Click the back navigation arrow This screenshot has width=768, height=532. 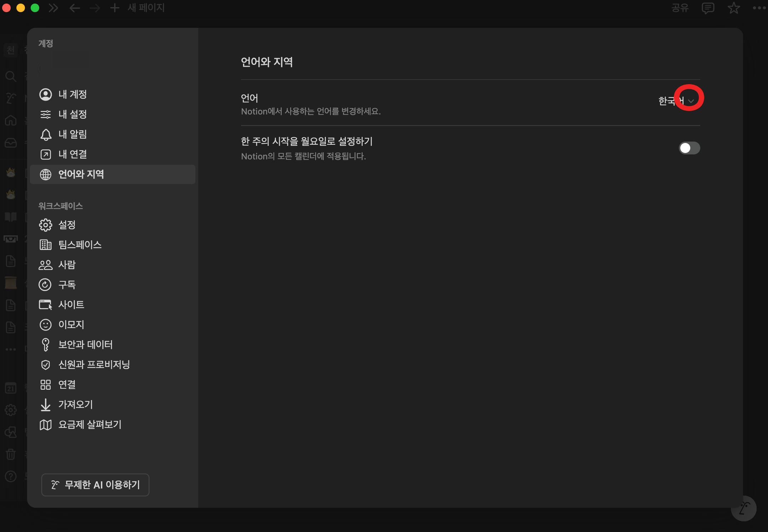point(75,8)
